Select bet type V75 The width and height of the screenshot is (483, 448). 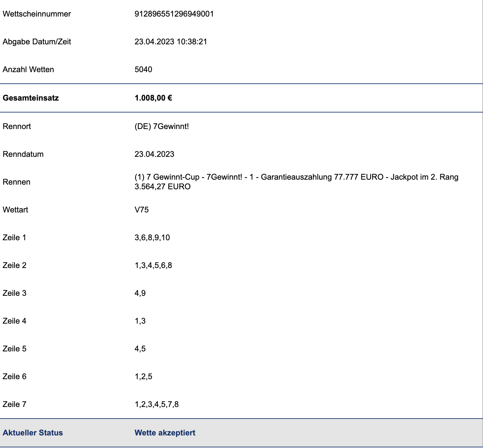(x=142, y=210)
